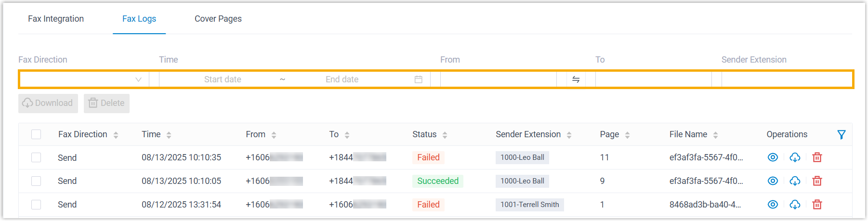This screenshot has width=868, height=221.
Task: Click the Sender Extension filter input field
Action: point(786,79)
